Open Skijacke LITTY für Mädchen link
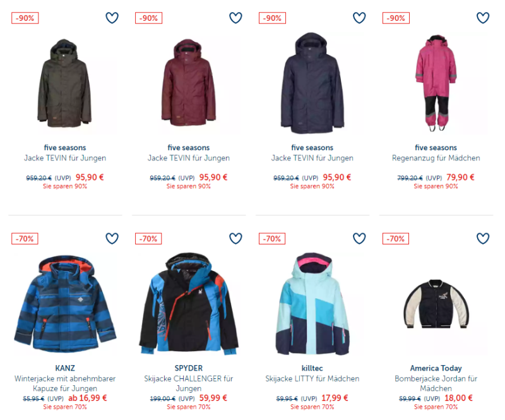This screenshot has height=420, width=505. [x=312, y=378]
